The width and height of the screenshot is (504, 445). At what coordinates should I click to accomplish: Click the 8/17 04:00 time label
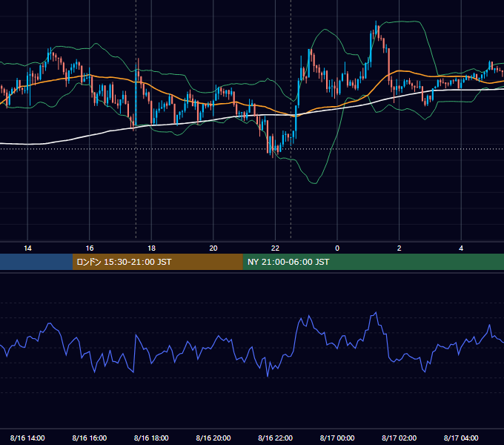coord(461,438)
